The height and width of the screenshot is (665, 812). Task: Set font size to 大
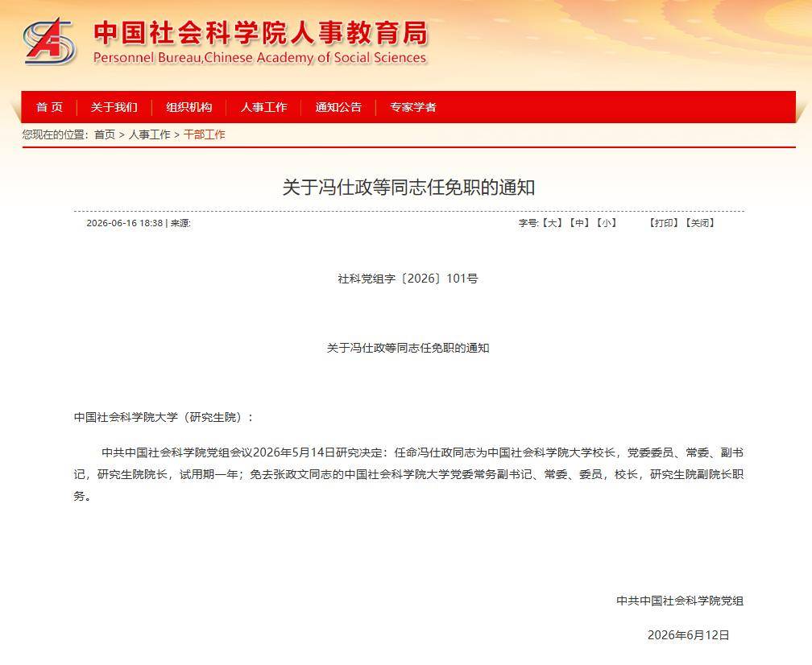pyautogui.click(x=553, y=223)
